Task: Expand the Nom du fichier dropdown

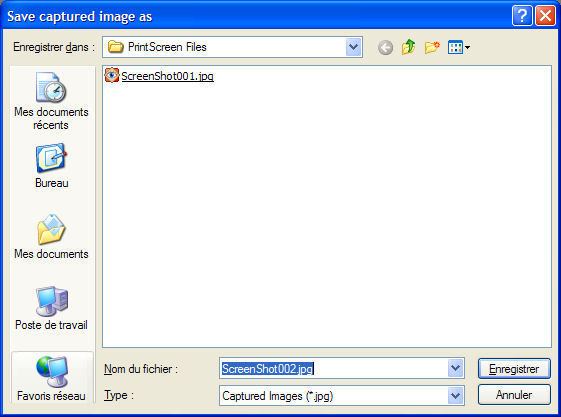Action: tap(455, 368)
